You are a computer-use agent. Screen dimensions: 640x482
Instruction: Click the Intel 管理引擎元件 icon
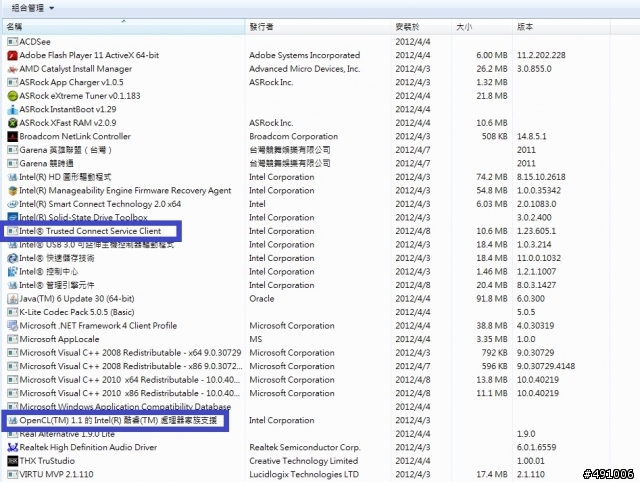pyautogui.click(x=13, y=285)
